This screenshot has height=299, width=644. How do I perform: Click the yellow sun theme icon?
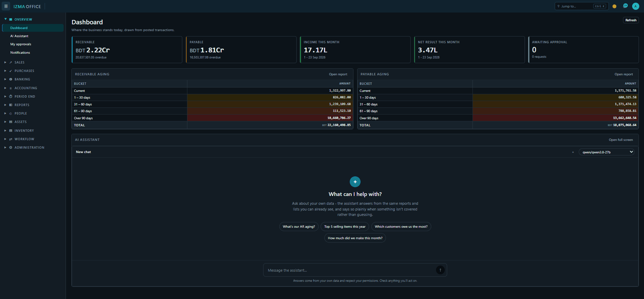pos(615,6)
